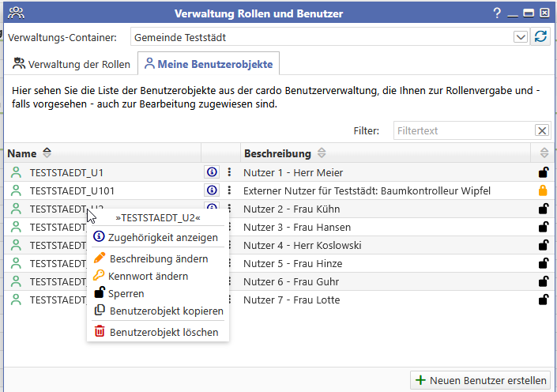557x392 pixels.
Task: Select Zugehörigkeit anzeigen in the context menu
Action: 163,237
